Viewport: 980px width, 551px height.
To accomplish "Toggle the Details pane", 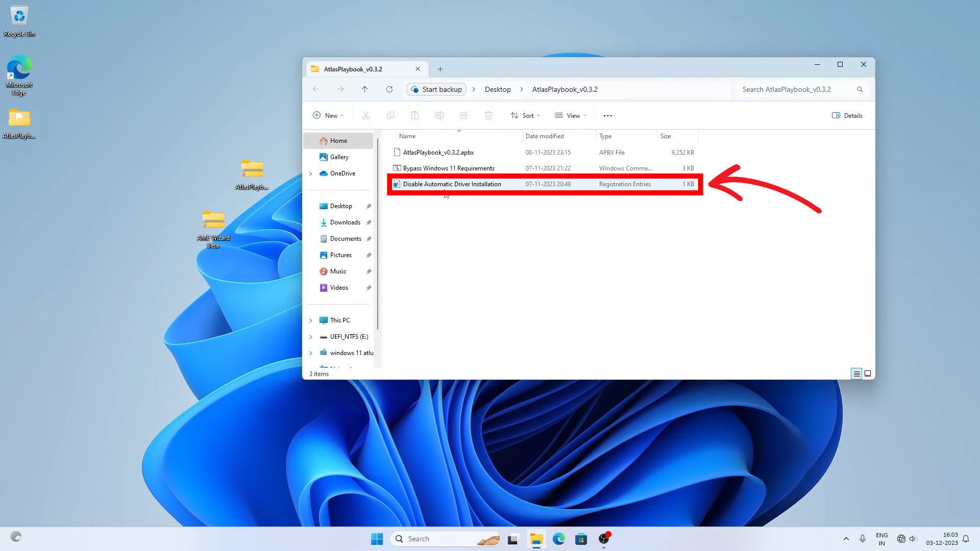I will (x=847, y=116).
